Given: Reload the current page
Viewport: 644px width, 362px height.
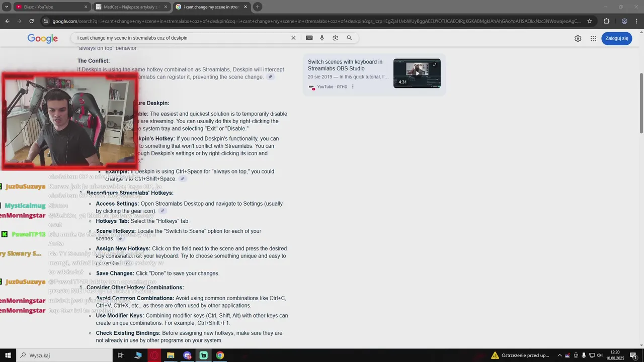Looking at the screenshot, I should click(x=31, y=21).
